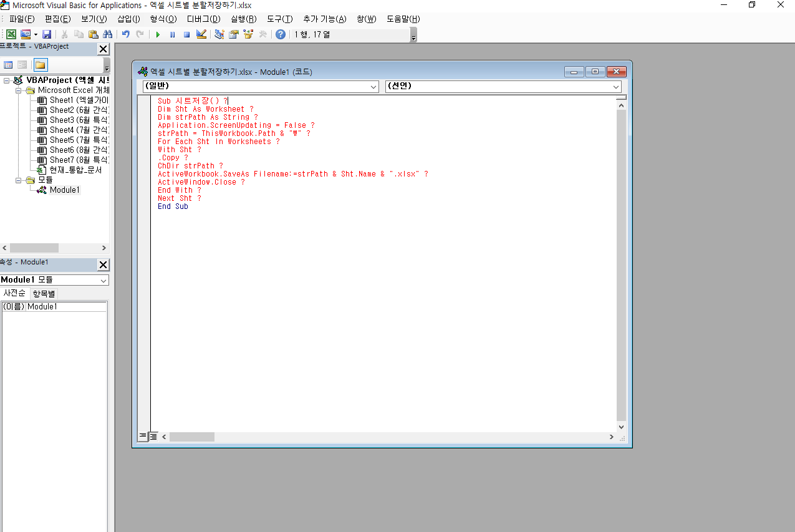Open the (일반) object dropdown
The image size is (795, 532).
click(374, 87)
